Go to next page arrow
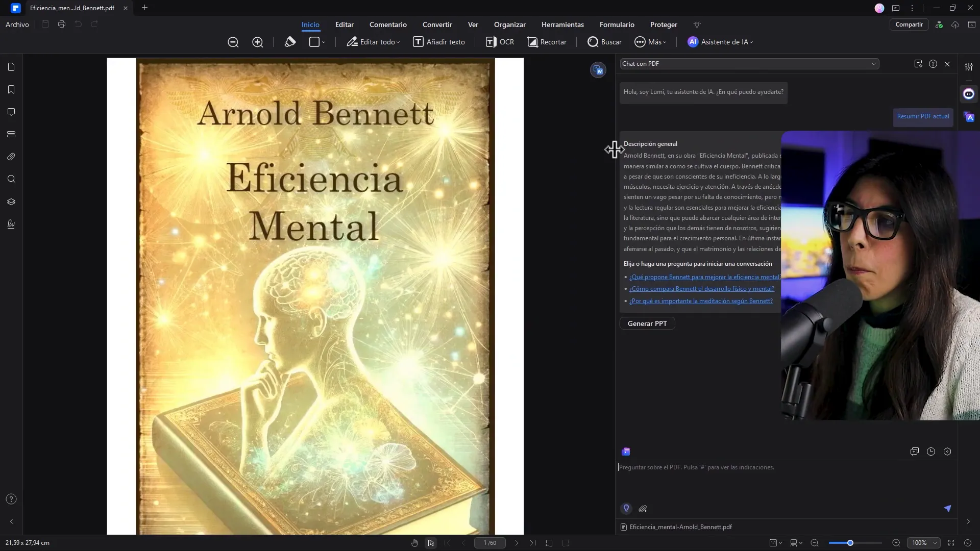The height and width of the screenshot is (551, 980). 517,543
